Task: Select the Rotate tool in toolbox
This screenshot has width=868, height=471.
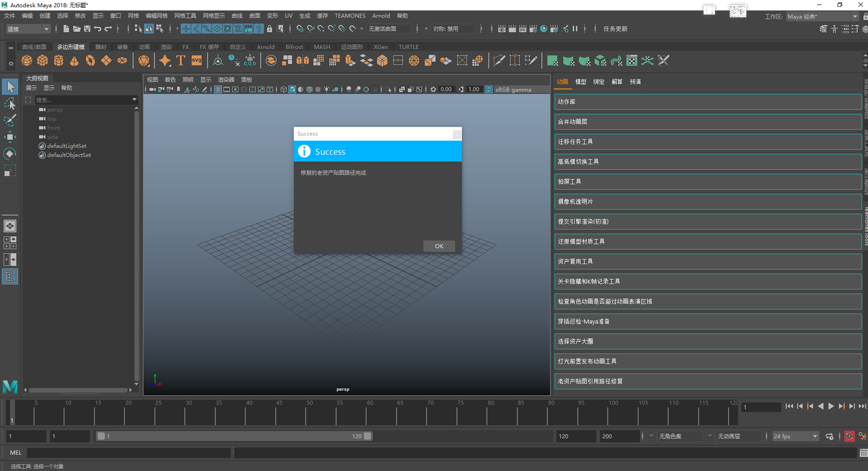Action: tap(10, 154)
